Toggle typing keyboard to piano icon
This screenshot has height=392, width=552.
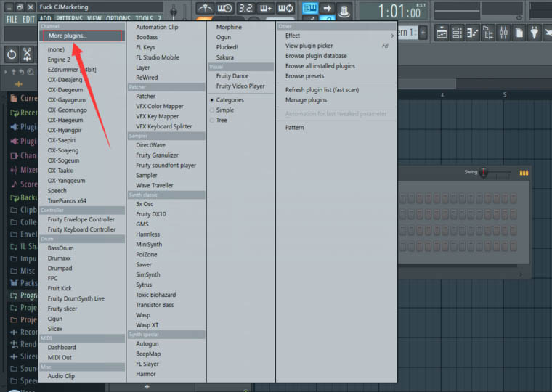(x=310, y=8)
